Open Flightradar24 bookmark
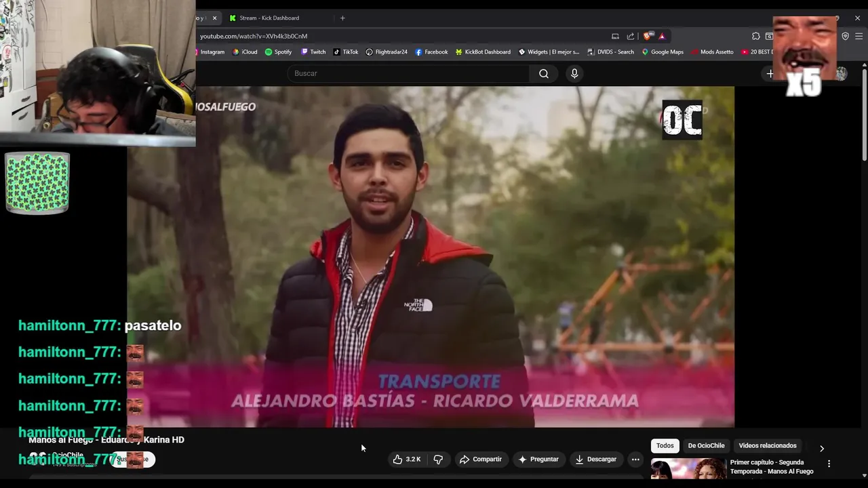This screenshot has height=488, width=868. pos(387,52)
